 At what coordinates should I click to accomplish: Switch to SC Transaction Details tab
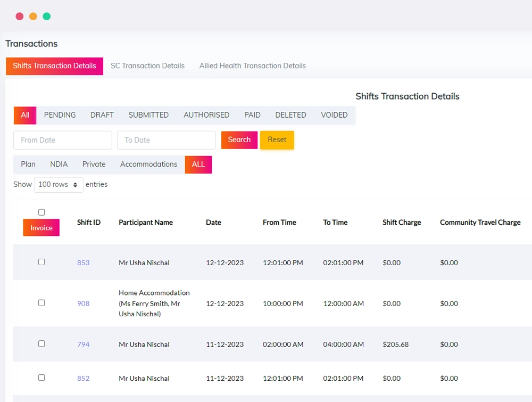[x=147, y=66]
